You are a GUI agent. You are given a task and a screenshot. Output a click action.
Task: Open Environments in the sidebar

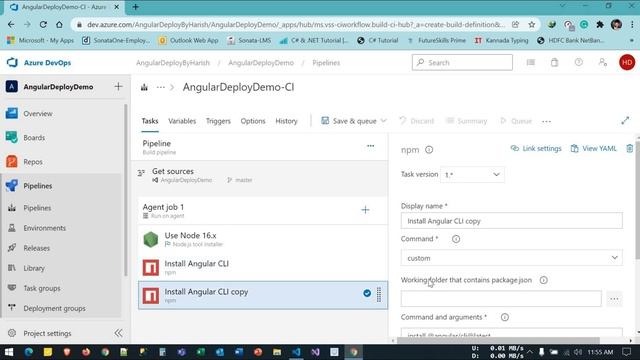(x=44, y=228)
